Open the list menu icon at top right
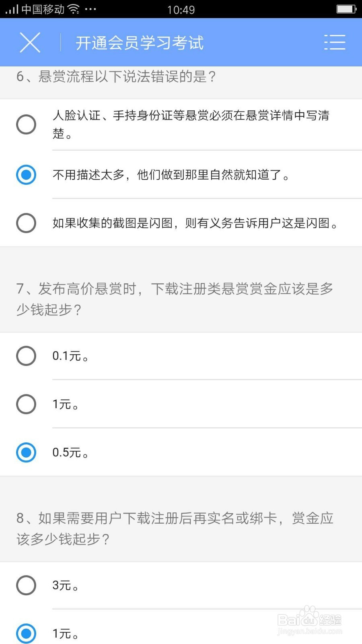 [335, 42]
